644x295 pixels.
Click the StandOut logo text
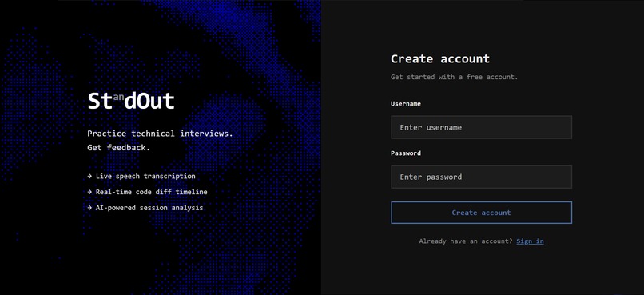[x=131, y=102]
